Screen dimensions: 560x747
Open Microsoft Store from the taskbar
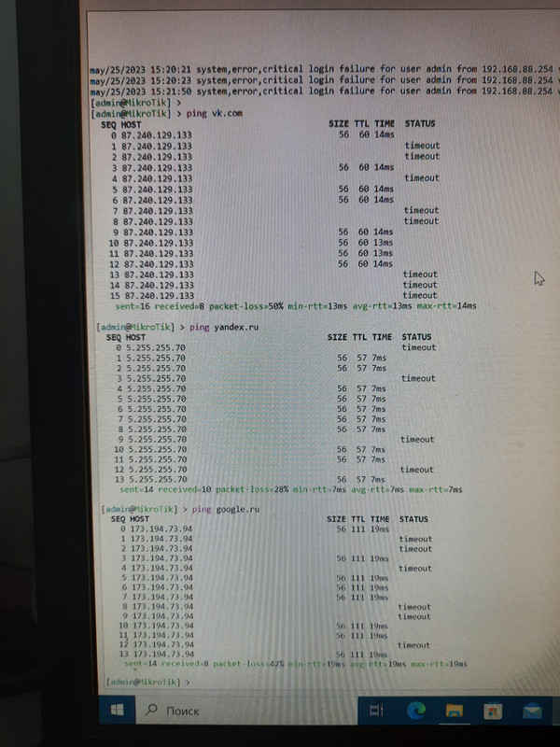[x=493, y=712]
